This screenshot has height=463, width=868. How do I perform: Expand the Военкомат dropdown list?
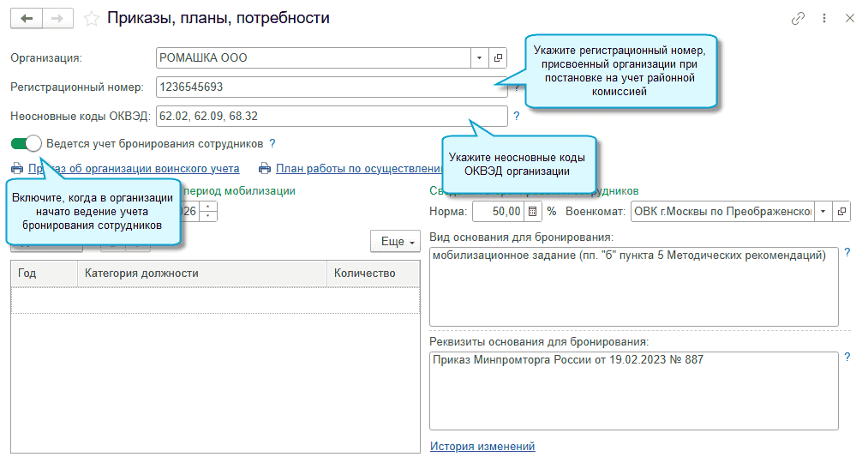(x=823, y=212)
